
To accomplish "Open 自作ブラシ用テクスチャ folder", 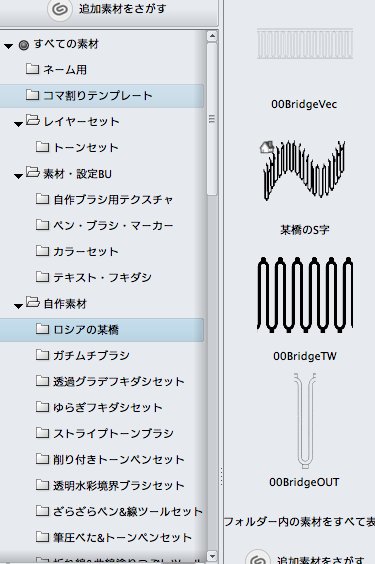I will pyautogui.click(x=113, y=200).
